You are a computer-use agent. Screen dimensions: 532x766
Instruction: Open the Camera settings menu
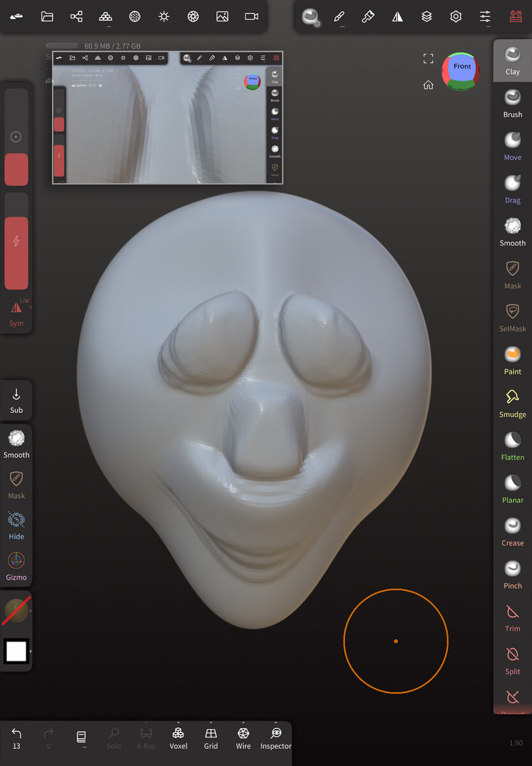251,17
